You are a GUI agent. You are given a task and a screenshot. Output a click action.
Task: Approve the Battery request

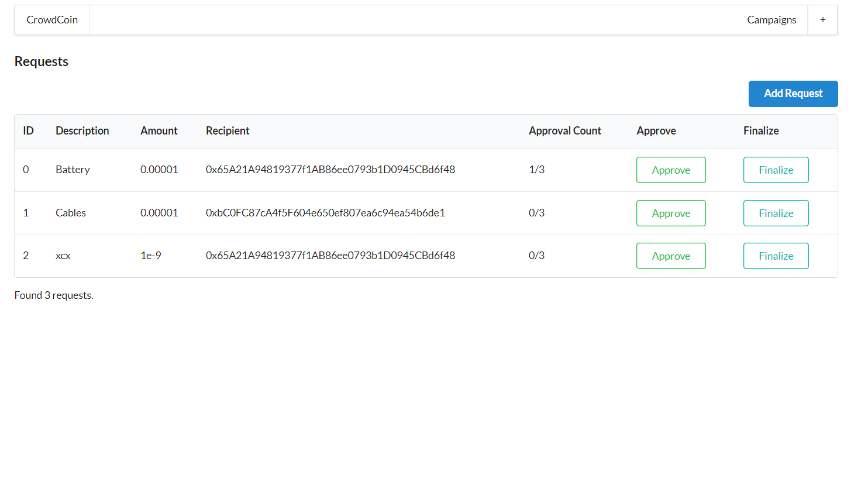click(x=671, y=170)
